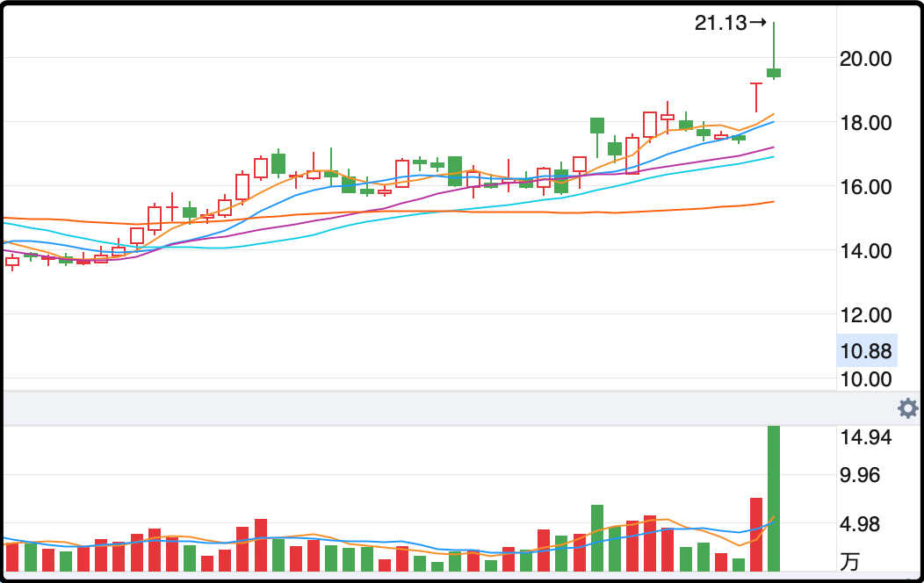This screenshot has height=583, width=924.
Task: Click the 9.96 volume axis label
Action: [x=866, y=477]
